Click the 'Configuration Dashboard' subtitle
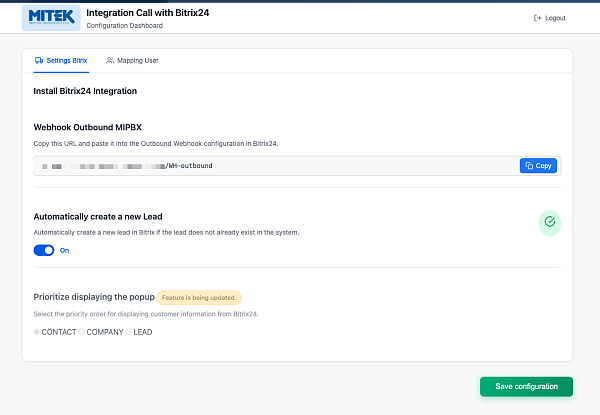The height and width of the screenshot is (415, 600). 125,26
